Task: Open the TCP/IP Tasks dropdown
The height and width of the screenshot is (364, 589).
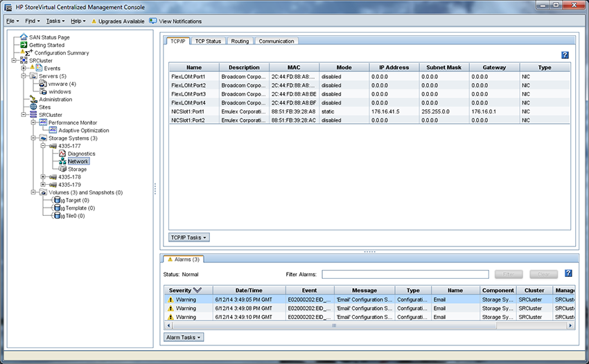Action: 189,237
